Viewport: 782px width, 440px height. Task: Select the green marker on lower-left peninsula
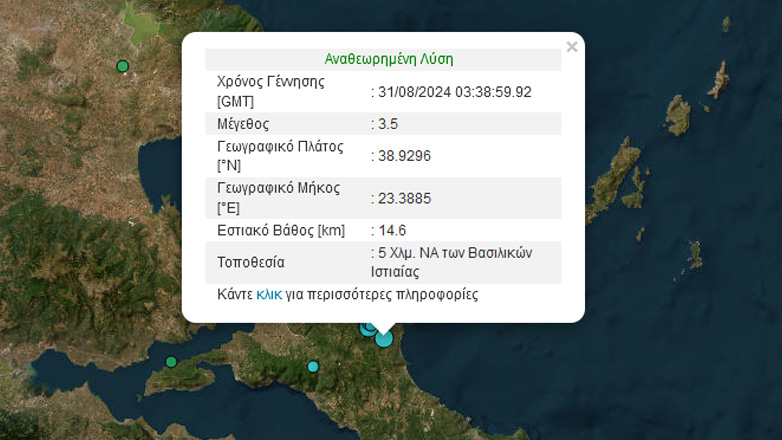tap(171, 362)
